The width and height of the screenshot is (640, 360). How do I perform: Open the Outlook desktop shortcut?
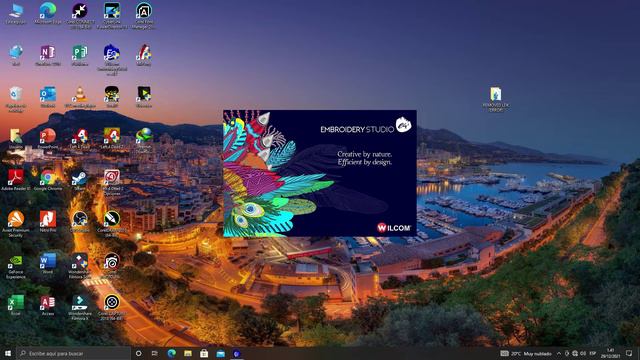[x=48, y=97]
